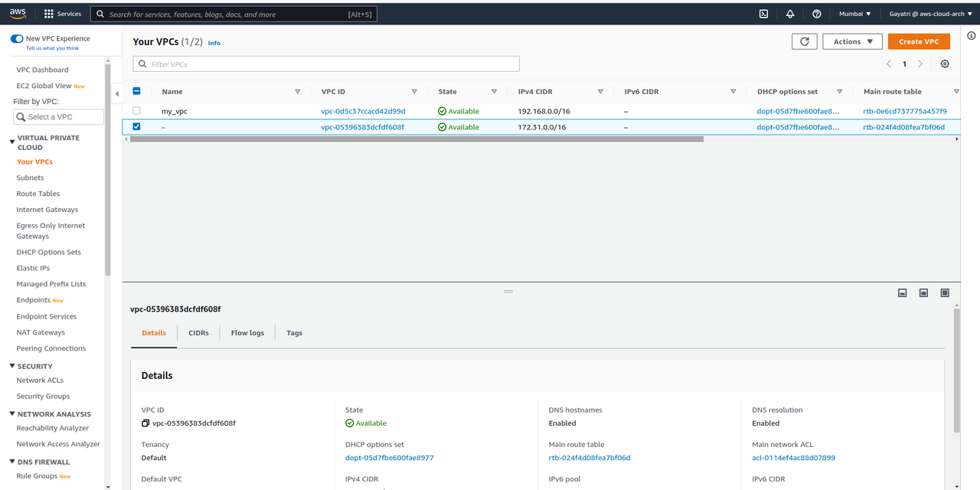Open the dopt-05d7fbe600fae8977 details link

tap(390, 458)
